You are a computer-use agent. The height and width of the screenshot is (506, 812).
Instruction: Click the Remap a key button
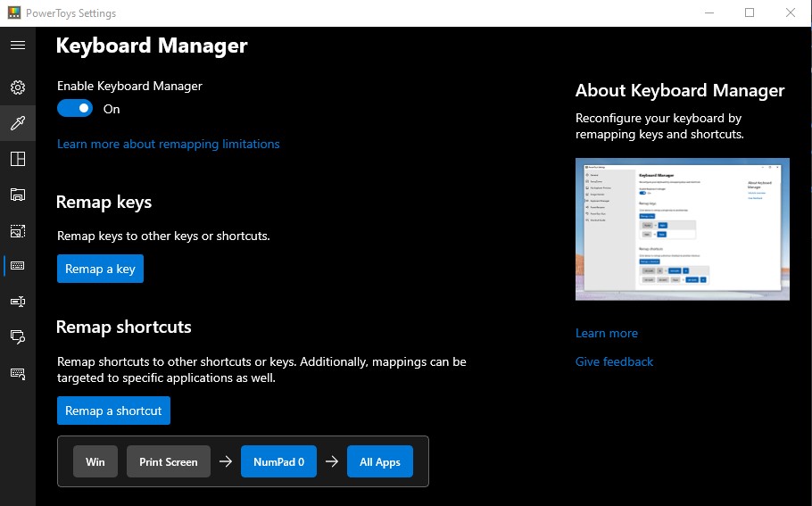tap(100, 269)
